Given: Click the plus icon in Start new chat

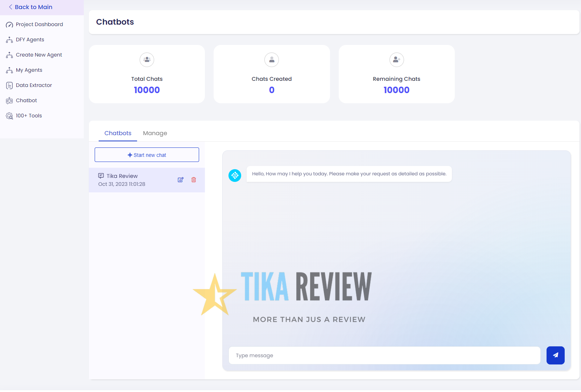Looking at the screenshot, I should [x=130, y=155].
